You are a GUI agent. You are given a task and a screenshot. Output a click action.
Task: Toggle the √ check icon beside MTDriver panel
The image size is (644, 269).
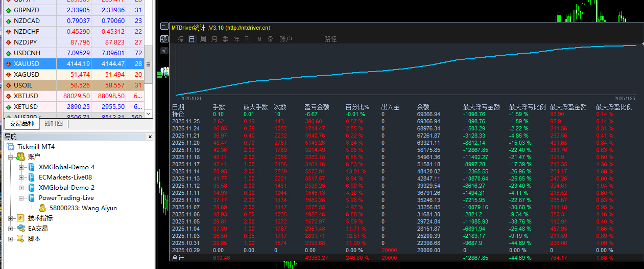pyautogui.click(x=164, y=50)
